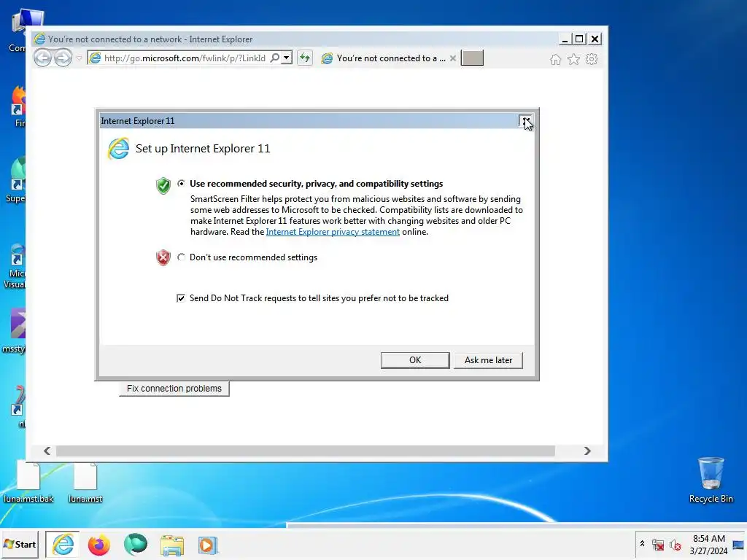Click the search magnifier in address bar
747x560 pixels.
pos(275,58)
